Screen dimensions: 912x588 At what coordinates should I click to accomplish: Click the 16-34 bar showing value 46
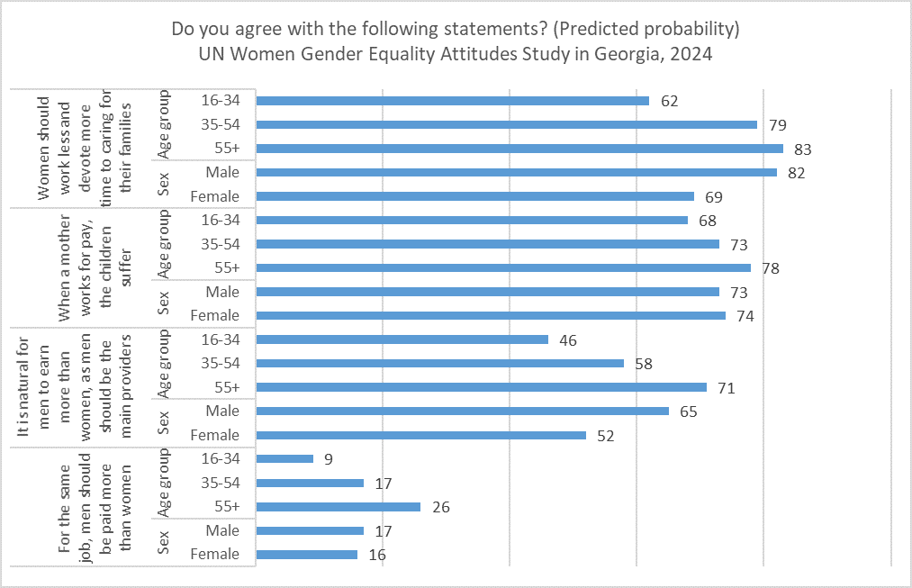402,339
